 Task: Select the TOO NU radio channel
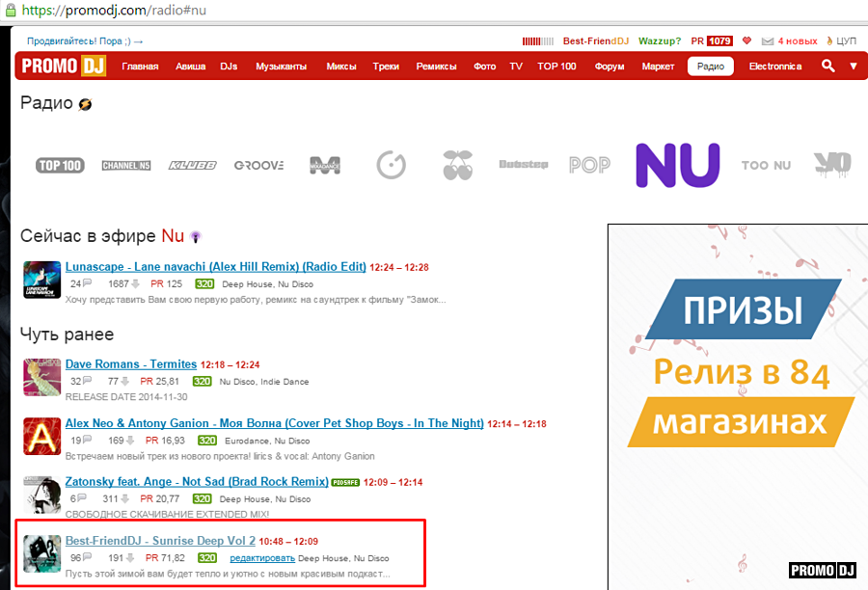pos(767,165)
